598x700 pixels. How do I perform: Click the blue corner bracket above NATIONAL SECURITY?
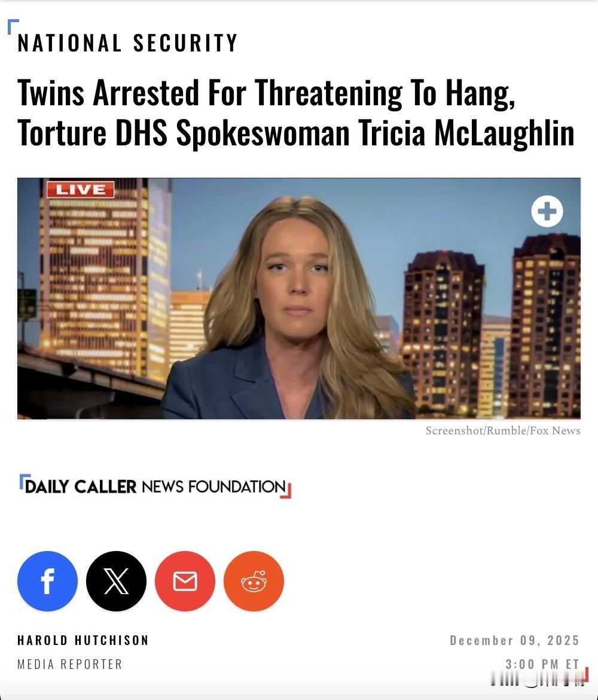pos(13,26)
